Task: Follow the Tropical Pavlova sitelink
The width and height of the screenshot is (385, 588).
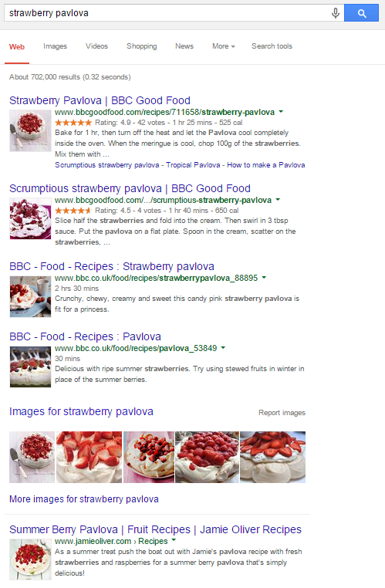Action: pos(193,165)
